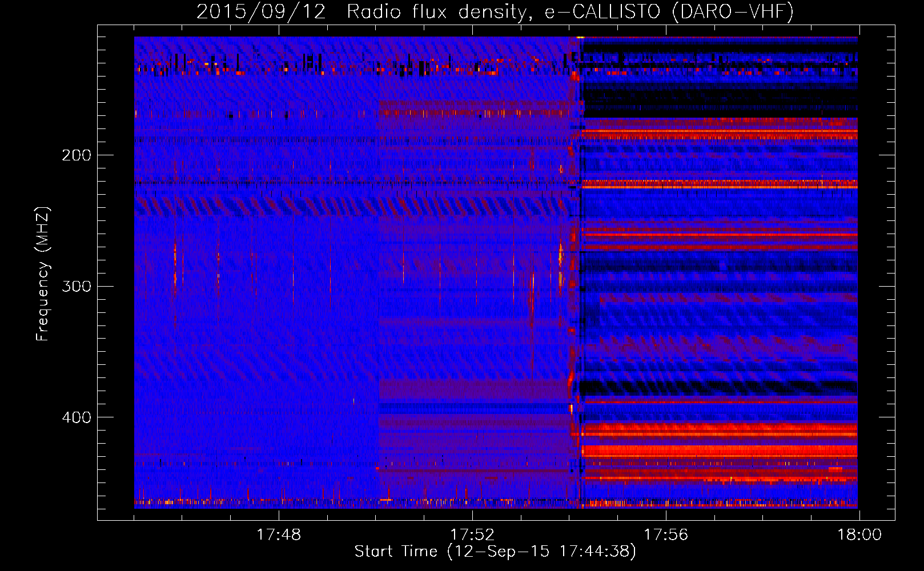Click the 'Frequency (MHZ)' axis label

point(43,274)
